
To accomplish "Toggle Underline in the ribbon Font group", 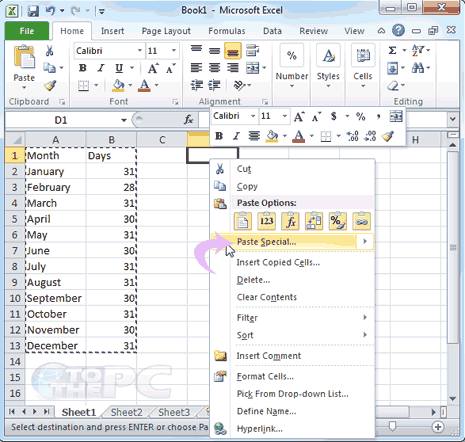I will (x=119, y=68).
